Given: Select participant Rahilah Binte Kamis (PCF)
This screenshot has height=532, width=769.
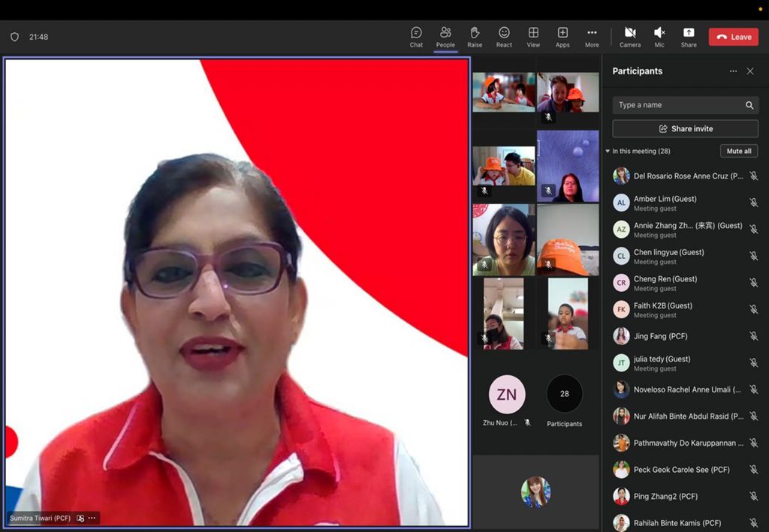Looking at the screenshot, I should click(685, 523).
